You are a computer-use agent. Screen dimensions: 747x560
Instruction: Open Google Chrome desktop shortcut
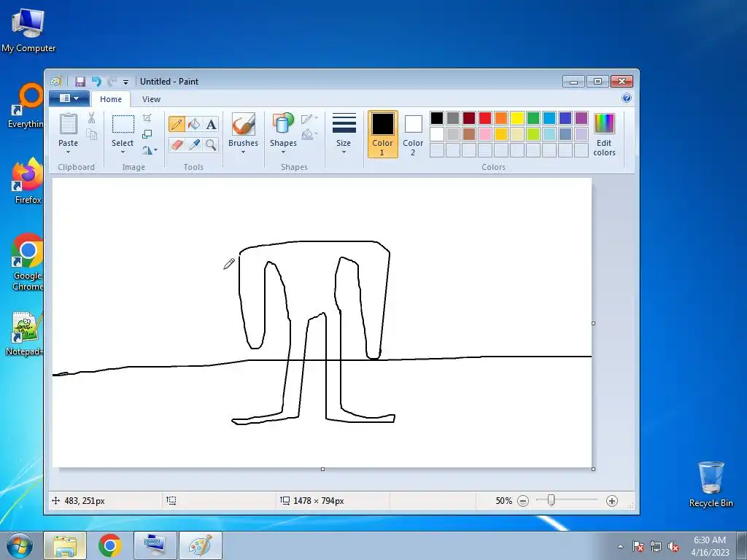(x=28, y=262)
